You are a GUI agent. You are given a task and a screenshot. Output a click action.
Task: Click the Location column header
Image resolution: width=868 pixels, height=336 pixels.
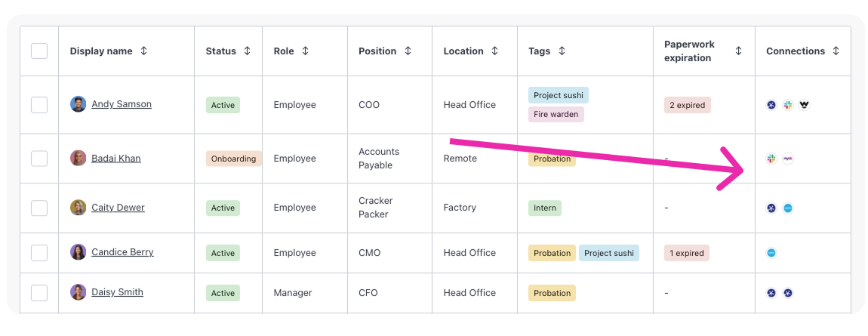(463, 51)
